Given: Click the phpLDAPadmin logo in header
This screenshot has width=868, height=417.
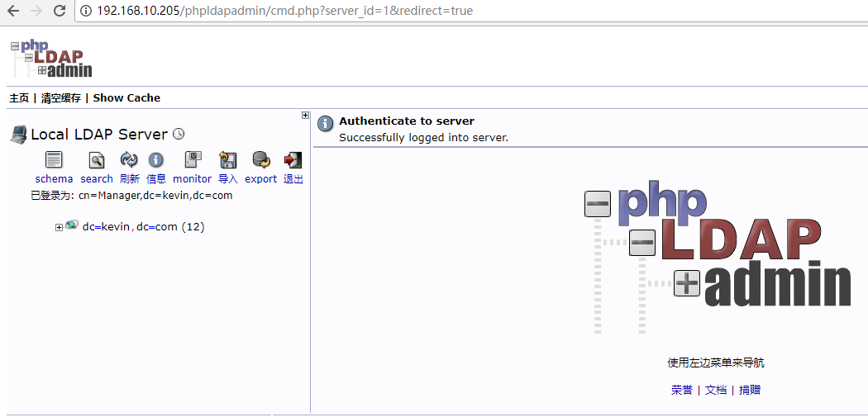Looking at the screenshot, I should pyautogui.click(x=51, y=58).
